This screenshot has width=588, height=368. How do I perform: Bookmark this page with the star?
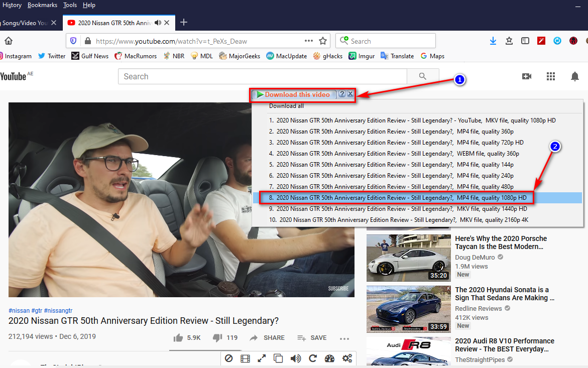323,41
